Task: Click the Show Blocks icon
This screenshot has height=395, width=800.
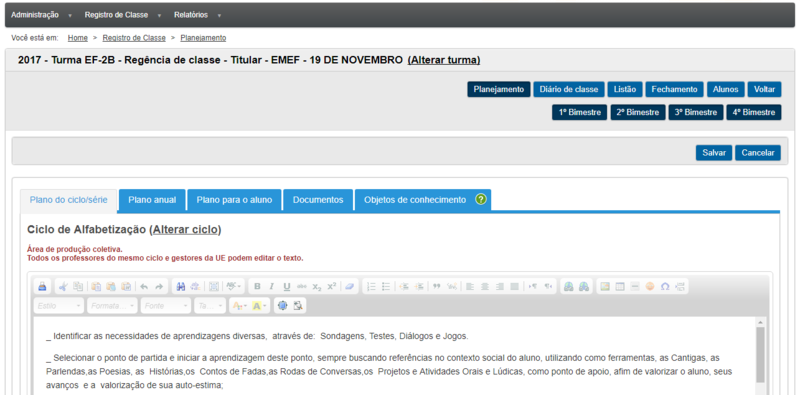Action: tap(298, 306)
